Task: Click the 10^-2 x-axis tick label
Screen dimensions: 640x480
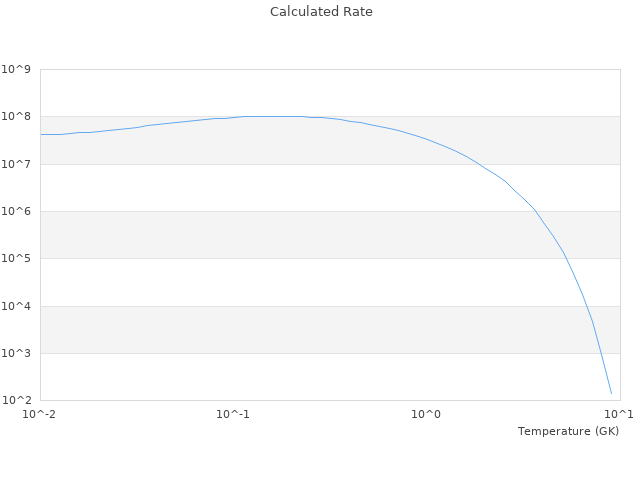Action: tap(40, 415)
